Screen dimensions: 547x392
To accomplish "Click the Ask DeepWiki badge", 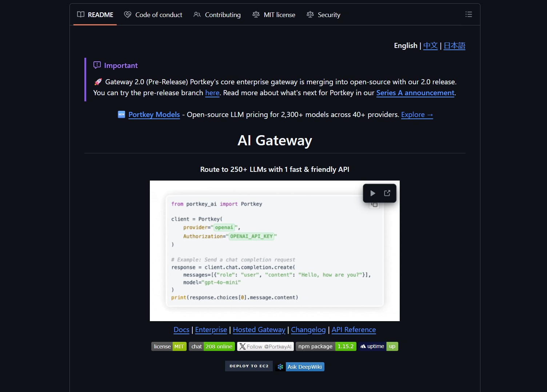I will (300, 367).
